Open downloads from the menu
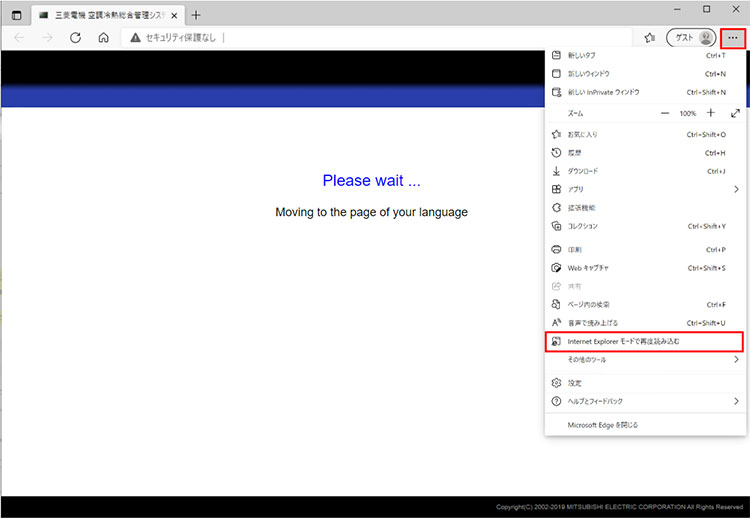 coord(645,171)
